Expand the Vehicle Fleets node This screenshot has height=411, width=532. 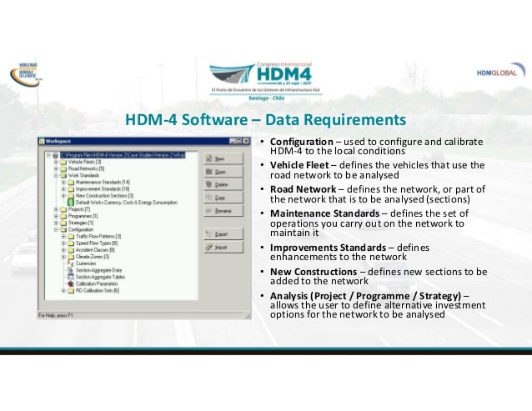point(56,162)
